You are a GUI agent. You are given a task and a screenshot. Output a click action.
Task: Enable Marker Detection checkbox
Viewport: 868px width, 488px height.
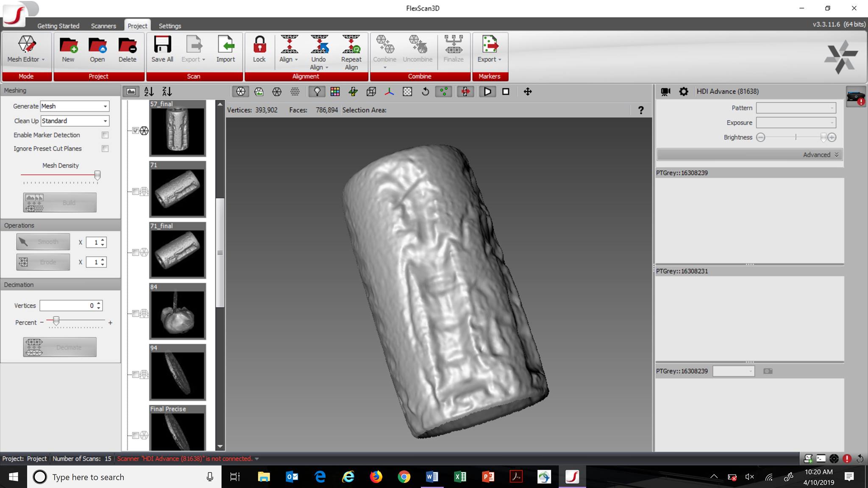pyautogui.click(x=105, y=135)
